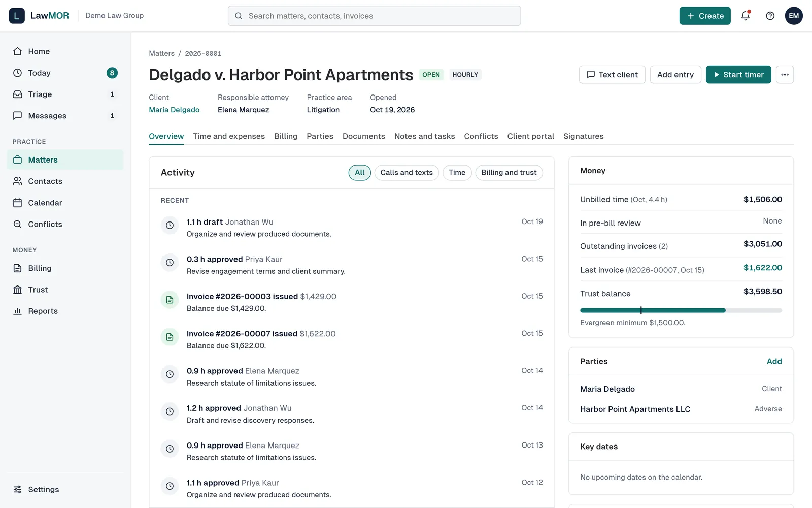
Task: Open Calendar in the sidebar
Action: [x=65, y=203]
